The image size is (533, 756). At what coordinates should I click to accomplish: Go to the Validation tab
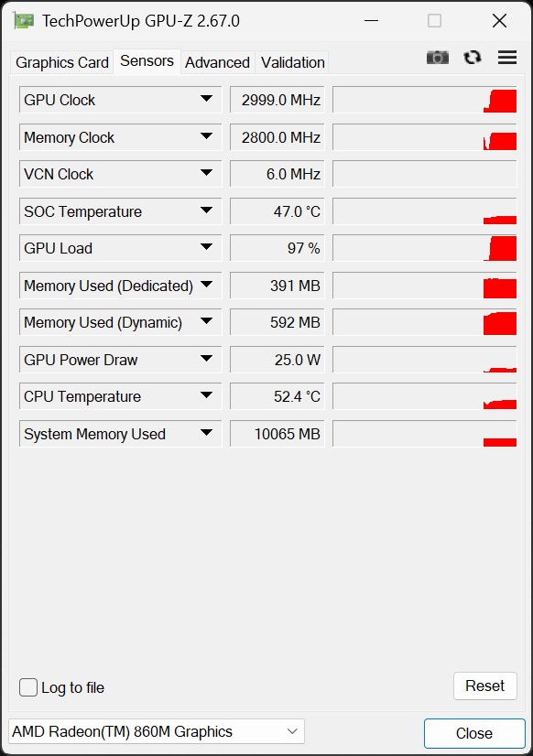[292, 62]
